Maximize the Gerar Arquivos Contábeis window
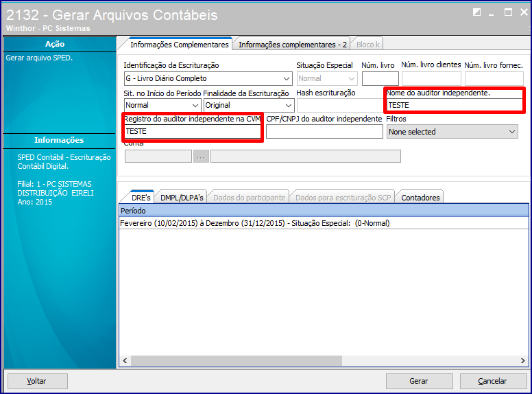 click(508, 12)
